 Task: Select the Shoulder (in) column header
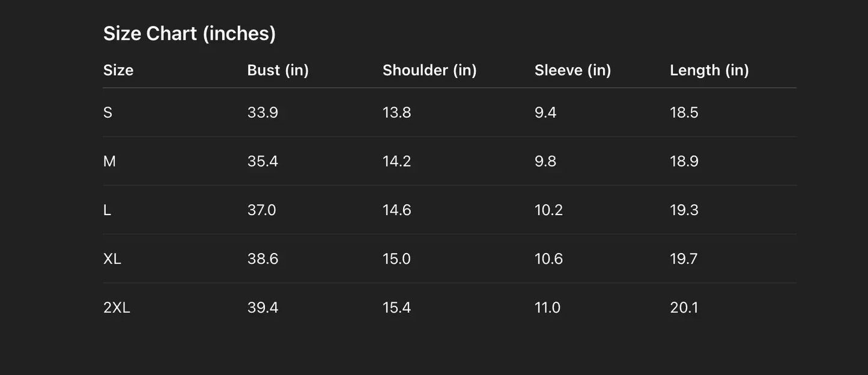coord(429,70)
